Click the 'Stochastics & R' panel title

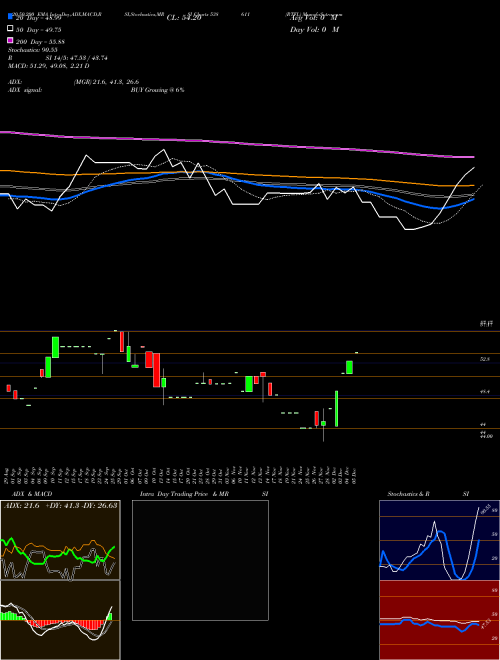(409, 494)
